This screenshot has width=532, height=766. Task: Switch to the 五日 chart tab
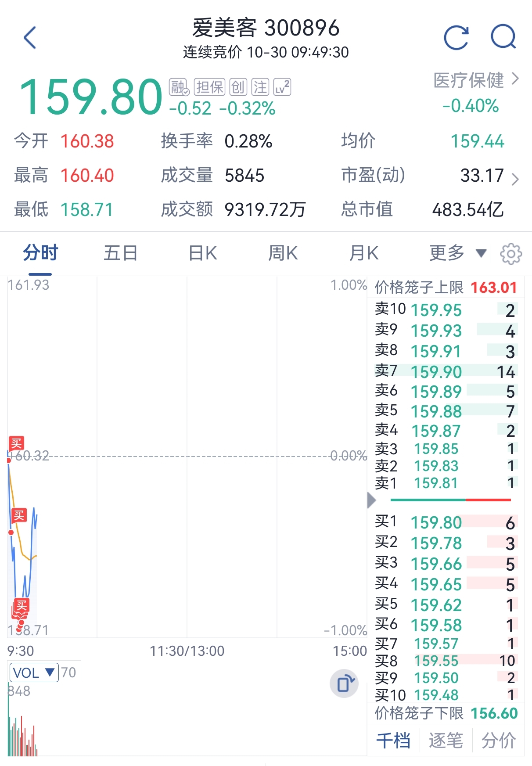121,253
